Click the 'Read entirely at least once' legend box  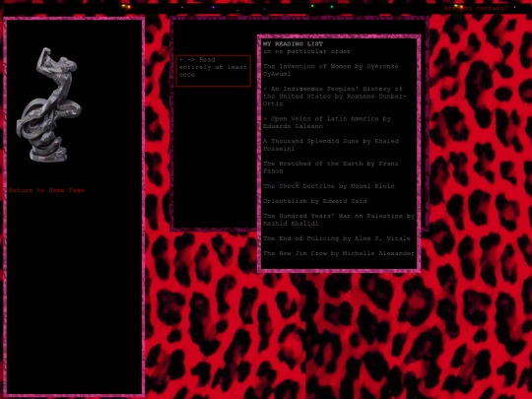214,71
